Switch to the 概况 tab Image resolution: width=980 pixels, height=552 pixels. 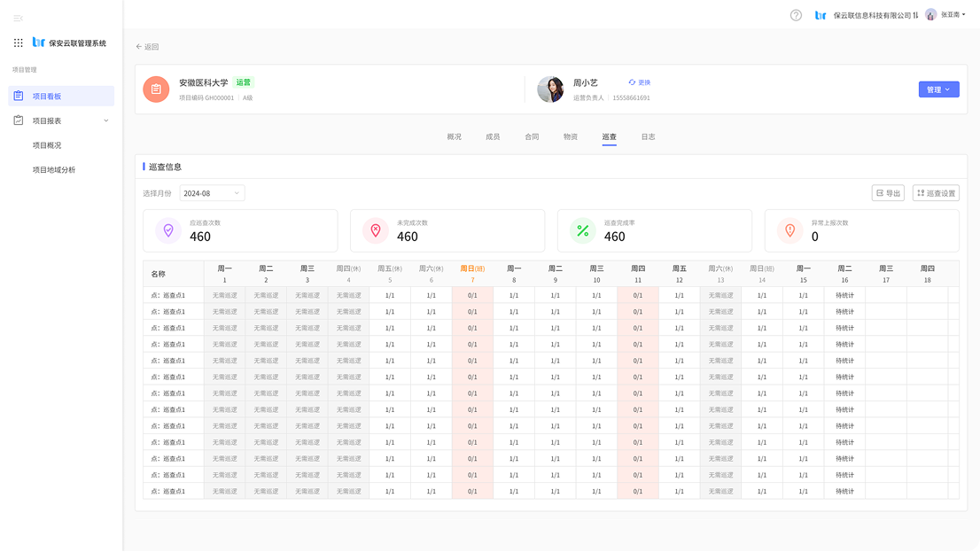[454, 137]
